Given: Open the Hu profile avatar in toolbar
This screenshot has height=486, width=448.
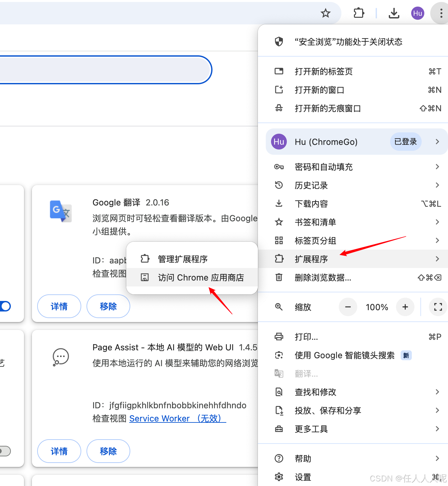Looking at the screenshot, I should click(418, 13).
